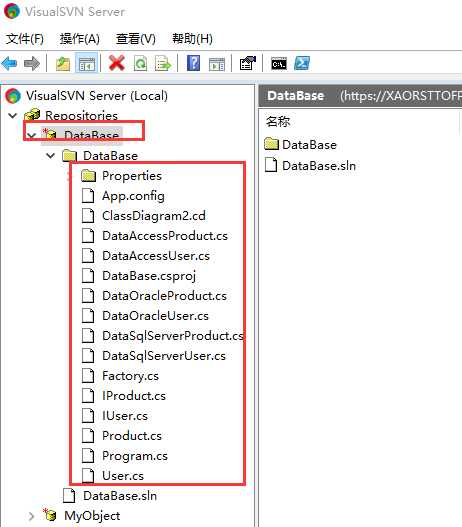
Task: Select Factory.cs in the tree
Action: (130, 376)
